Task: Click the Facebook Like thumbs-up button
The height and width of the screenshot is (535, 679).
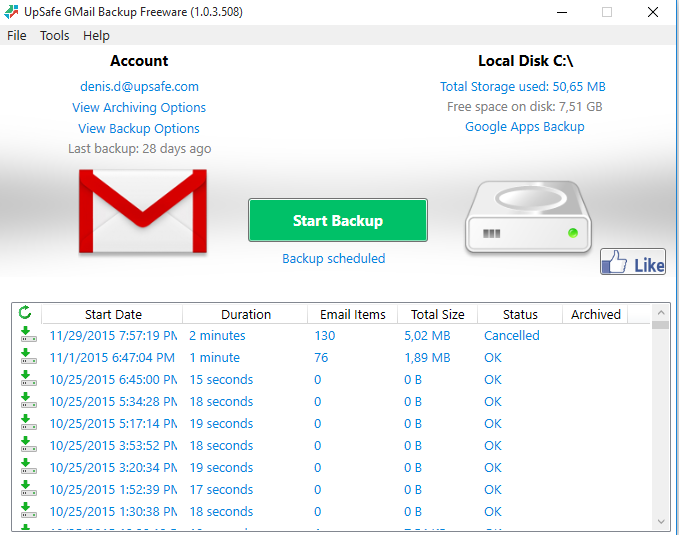Action: point(633,263)
